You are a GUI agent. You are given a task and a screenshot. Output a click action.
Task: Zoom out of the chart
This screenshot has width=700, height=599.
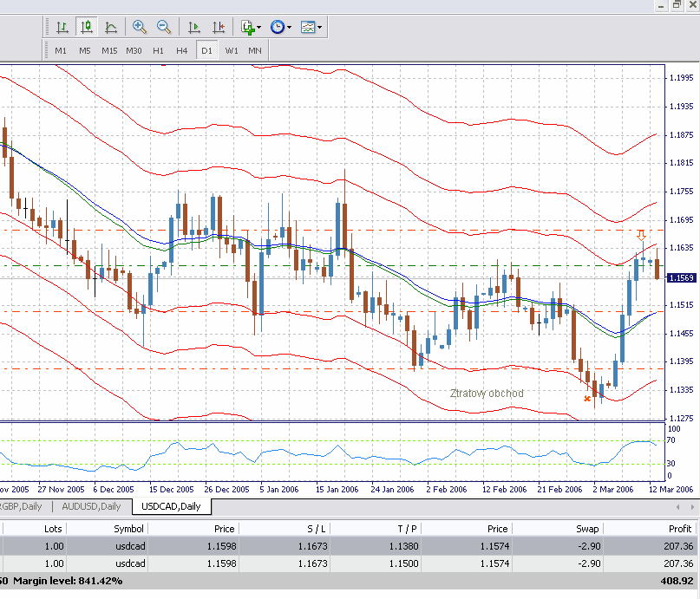163,27
